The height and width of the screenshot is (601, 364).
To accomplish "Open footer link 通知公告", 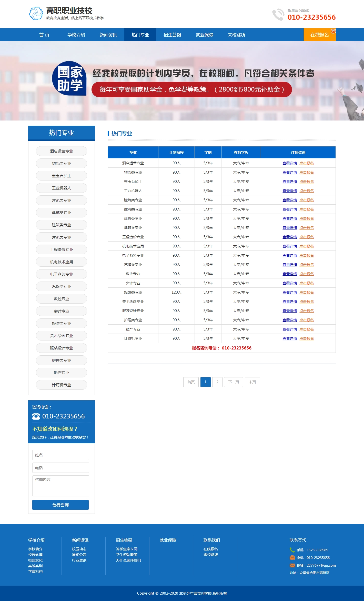I will [79, 555].
